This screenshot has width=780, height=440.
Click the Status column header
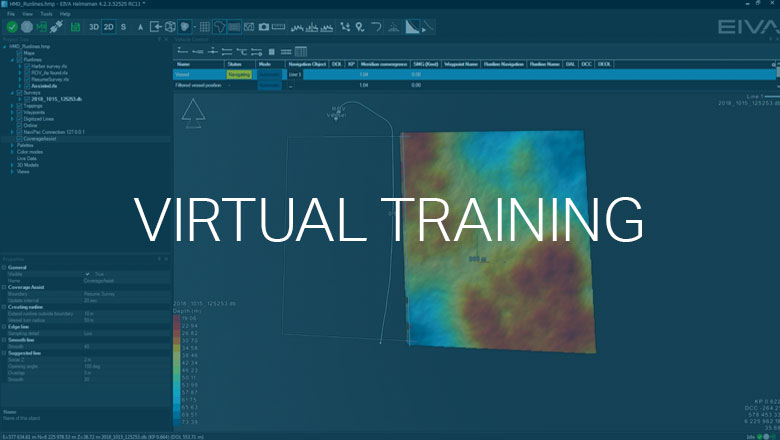coord(234,63)
